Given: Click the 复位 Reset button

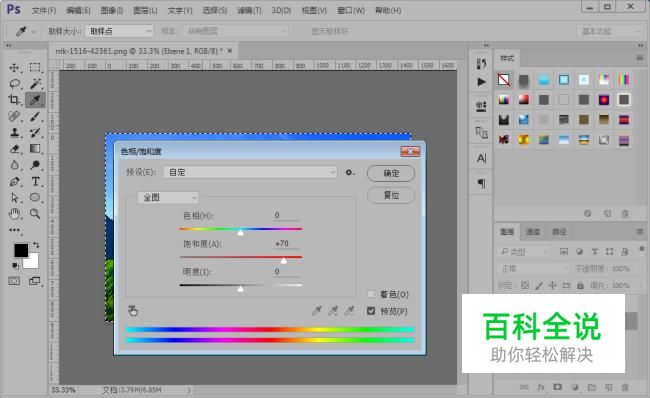Looking at the screenshot, I should [391, 195].
